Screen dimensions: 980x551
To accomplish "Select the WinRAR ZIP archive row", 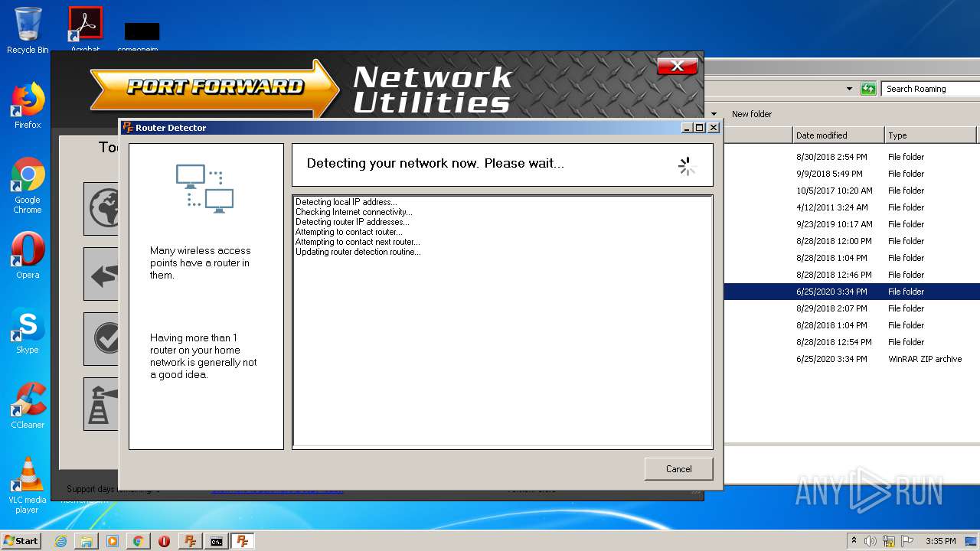I will tap(852, 359).
